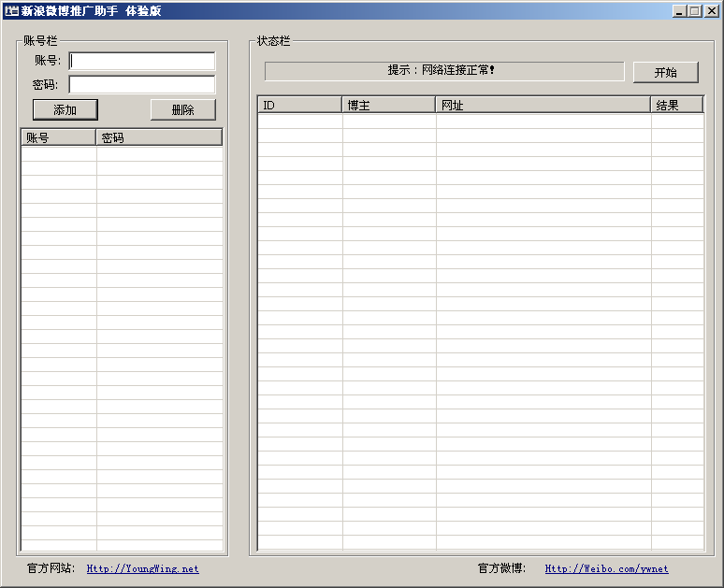Click the 添加 button
The image size is (724, 588).
65,110
